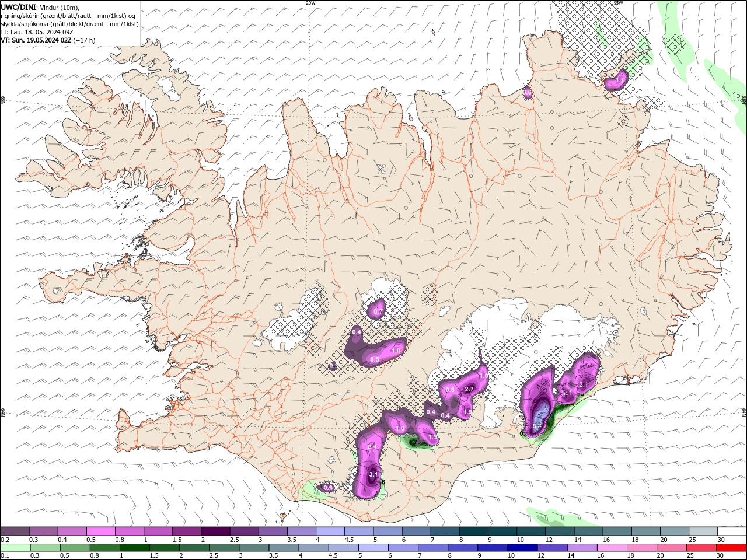This screenshot has height=560, width=747.
Task: Click the '3.1' snowfall value near the south coast
Action: click(x=373, y=474)
